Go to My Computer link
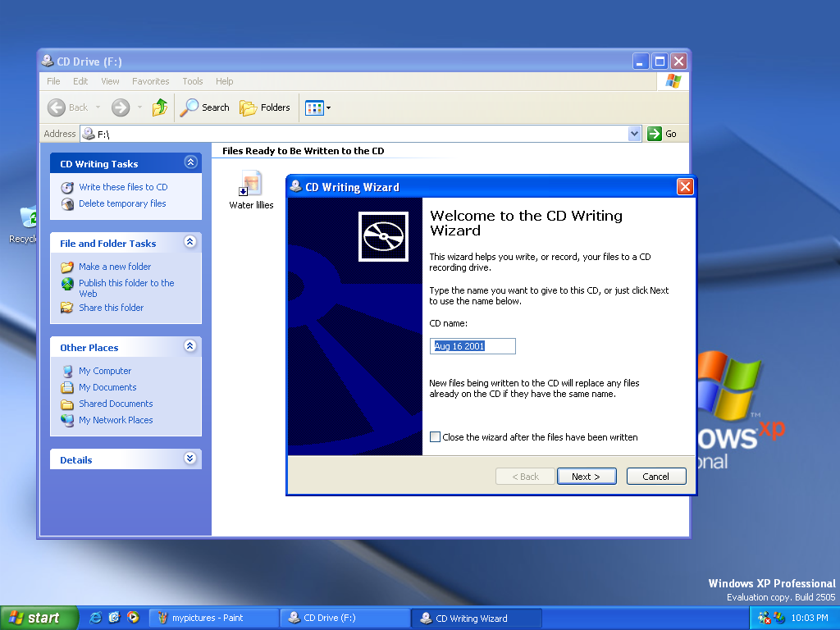Screen dimensions: 840x630 tap(105, 371)
